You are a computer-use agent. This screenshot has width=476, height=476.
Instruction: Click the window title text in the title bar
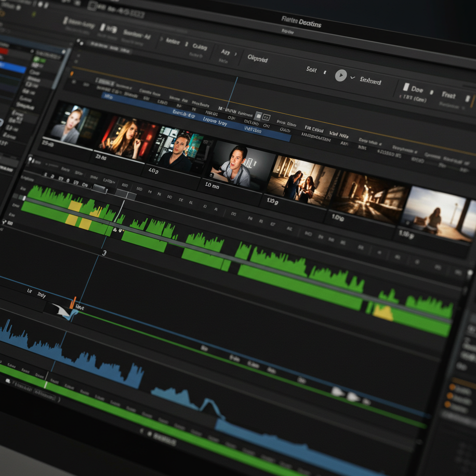(x=301, y=22)
